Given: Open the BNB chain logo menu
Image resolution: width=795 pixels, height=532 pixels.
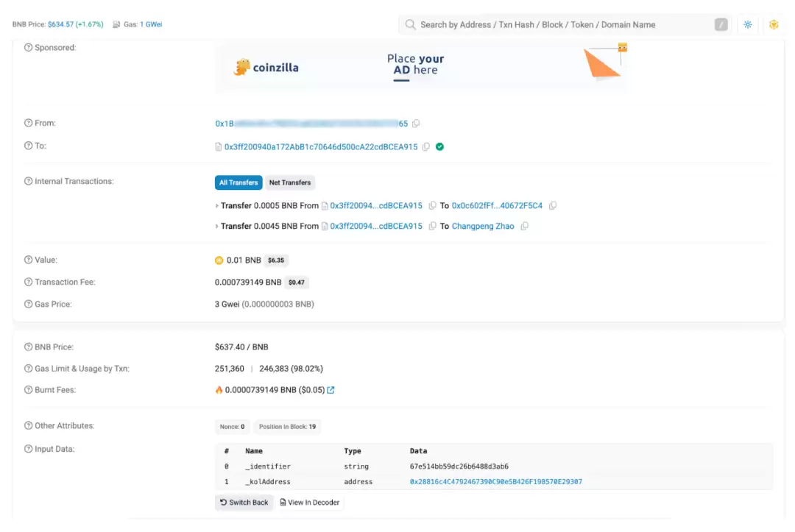Looking at the screenshot, I should [773, 24].
